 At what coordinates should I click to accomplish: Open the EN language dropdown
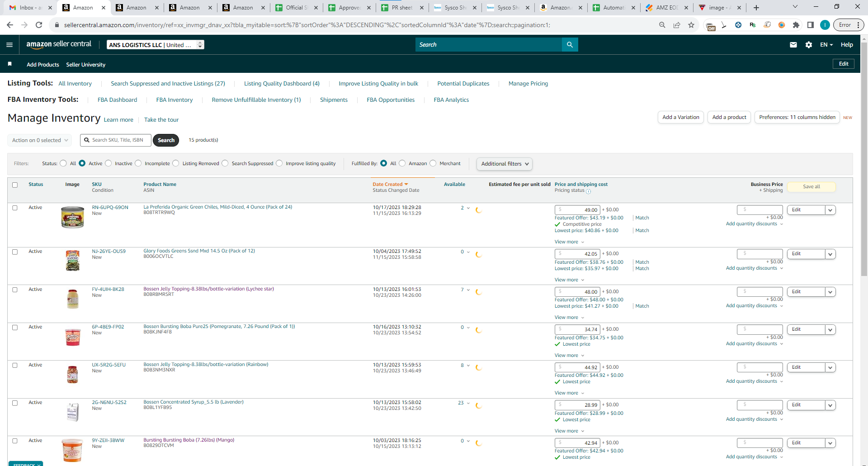[826, 45]
